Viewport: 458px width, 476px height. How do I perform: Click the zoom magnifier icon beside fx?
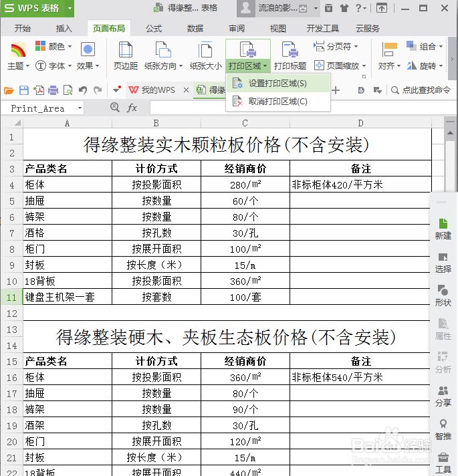(115, 107)
